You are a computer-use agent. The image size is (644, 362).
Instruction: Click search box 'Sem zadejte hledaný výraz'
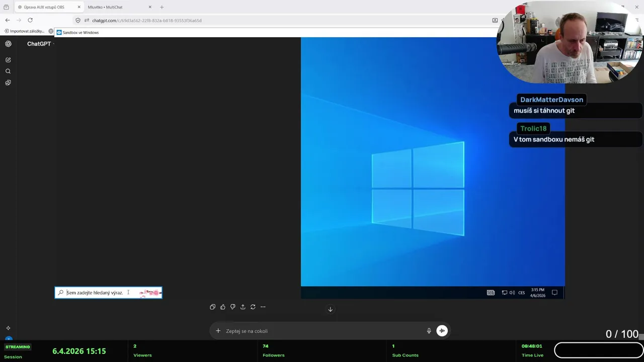108,293
